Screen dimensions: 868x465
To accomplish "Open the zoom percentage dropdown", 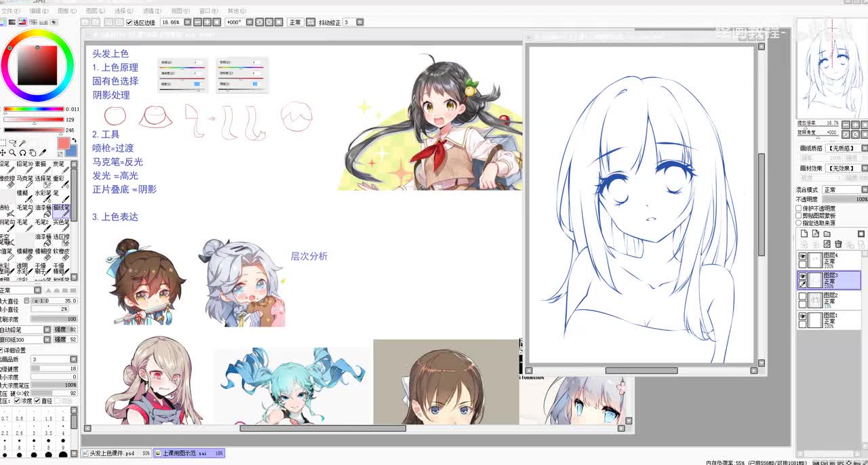I will (x=186, y=22).
